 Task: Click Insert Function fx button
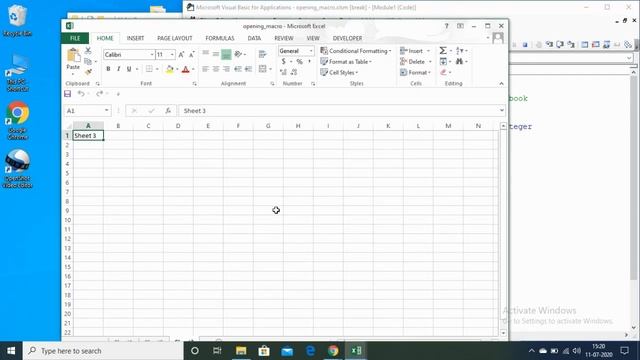[168, 111]
